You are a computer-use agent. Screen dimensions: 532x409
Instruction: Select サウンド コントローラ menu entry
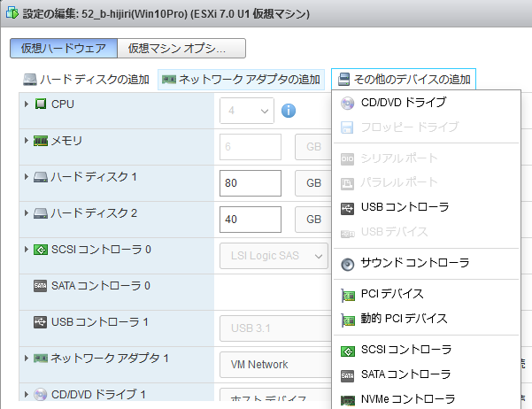click(426, 263)
